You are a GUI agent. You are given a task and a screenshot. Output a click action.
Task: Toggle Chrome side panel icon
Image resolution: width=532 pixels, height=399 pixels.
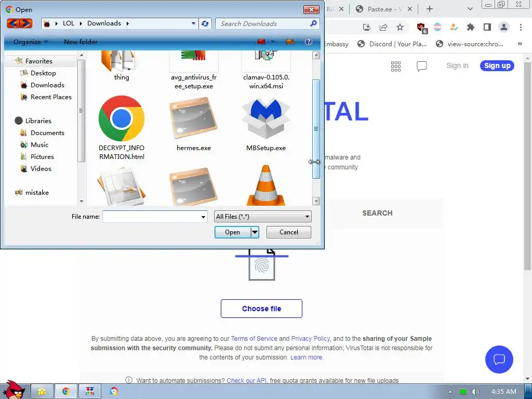(487, 27)
